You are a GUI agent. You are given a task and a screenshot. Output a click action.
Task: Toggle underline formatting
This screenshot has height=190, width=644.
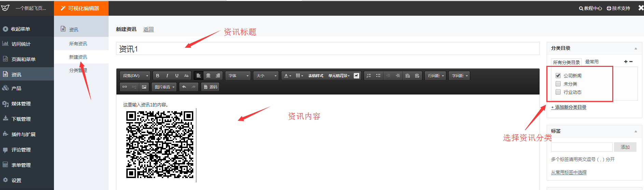coord(177,76)
